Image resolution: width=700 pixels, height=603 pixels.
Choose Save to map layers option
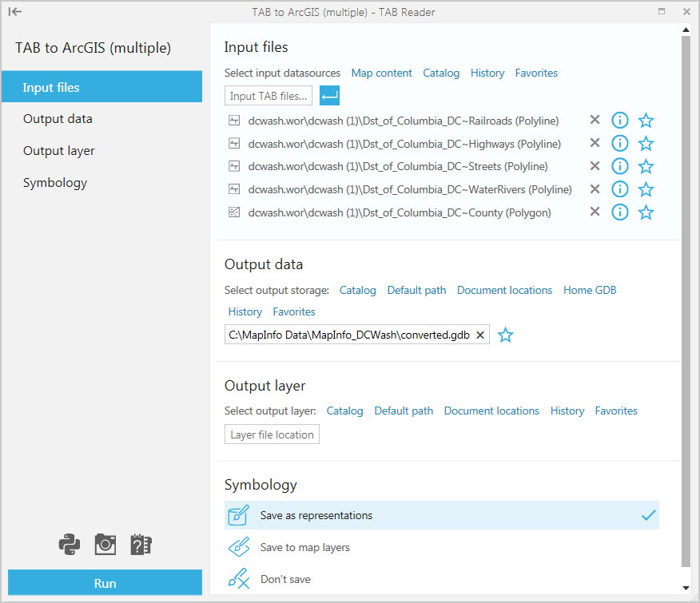pos(304,547)
